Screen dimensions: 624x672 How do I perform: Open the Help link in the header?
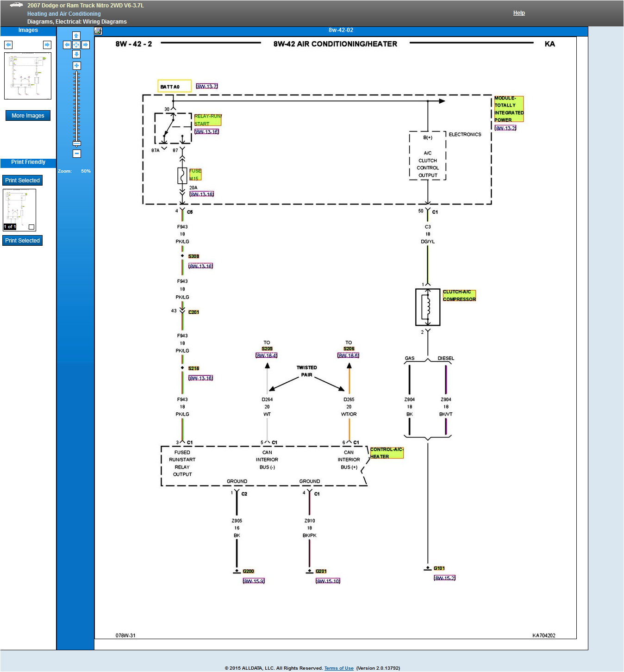pos(519,13)
